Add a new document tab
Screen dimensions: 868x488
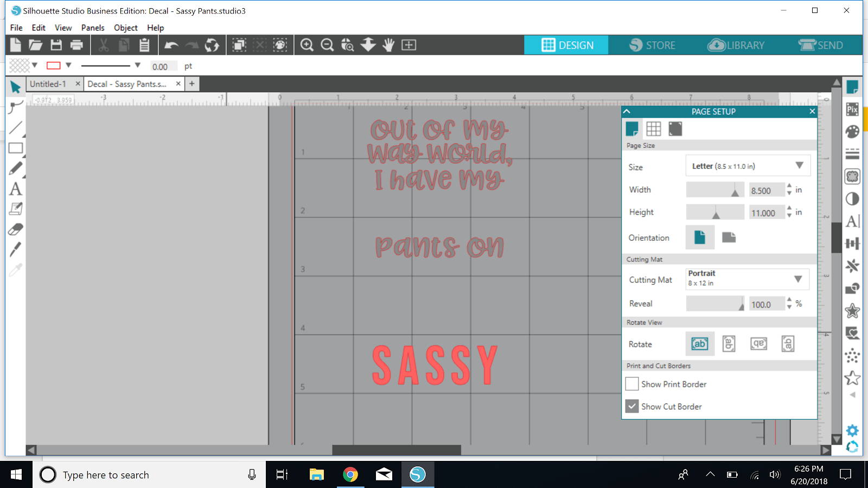[192, 84]
